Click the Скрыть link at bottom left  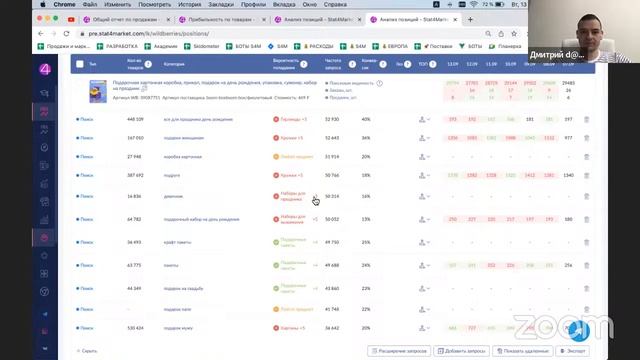(x=87, y=351)
